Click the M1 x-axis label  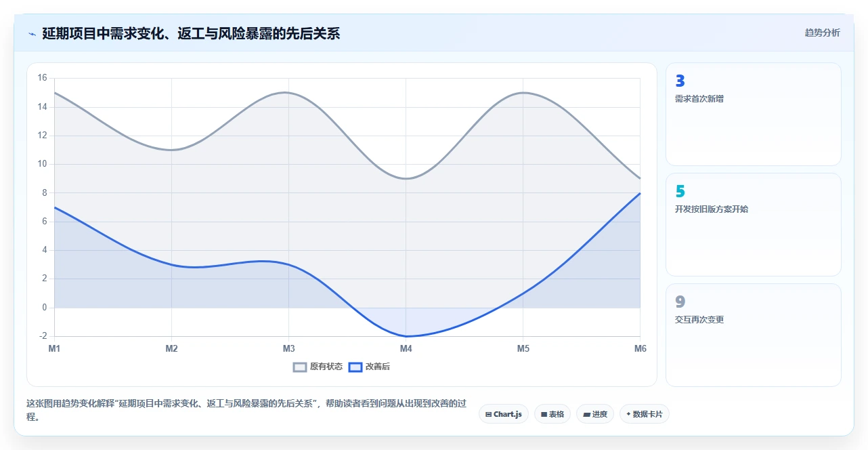(54, 349)
